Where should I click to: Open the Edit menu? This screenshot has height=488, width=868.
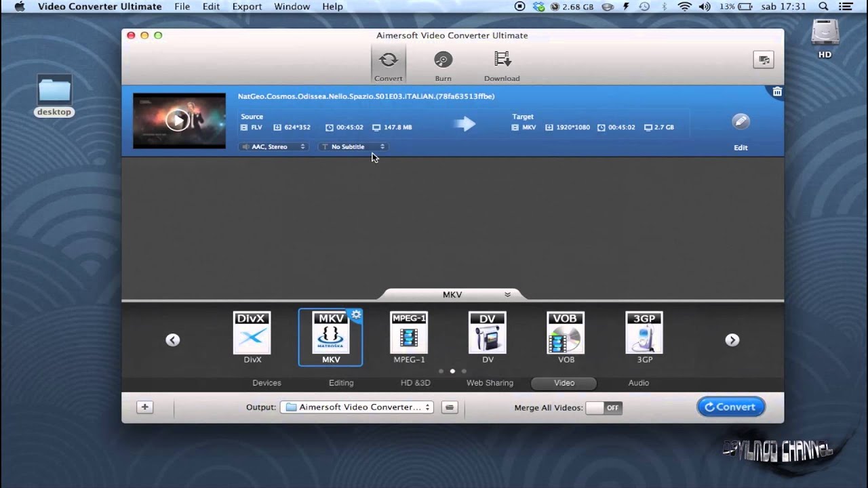[212, 7]
